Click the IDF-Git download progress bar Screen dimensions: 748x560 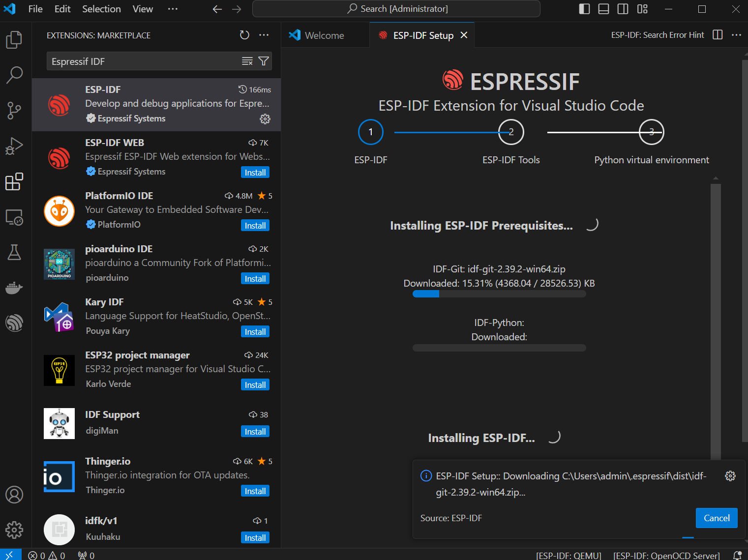pos(499,294)
